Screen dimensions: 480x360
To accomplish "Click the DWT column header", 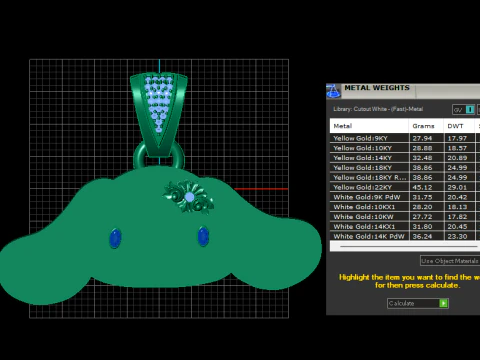I will tap(459, 126).
